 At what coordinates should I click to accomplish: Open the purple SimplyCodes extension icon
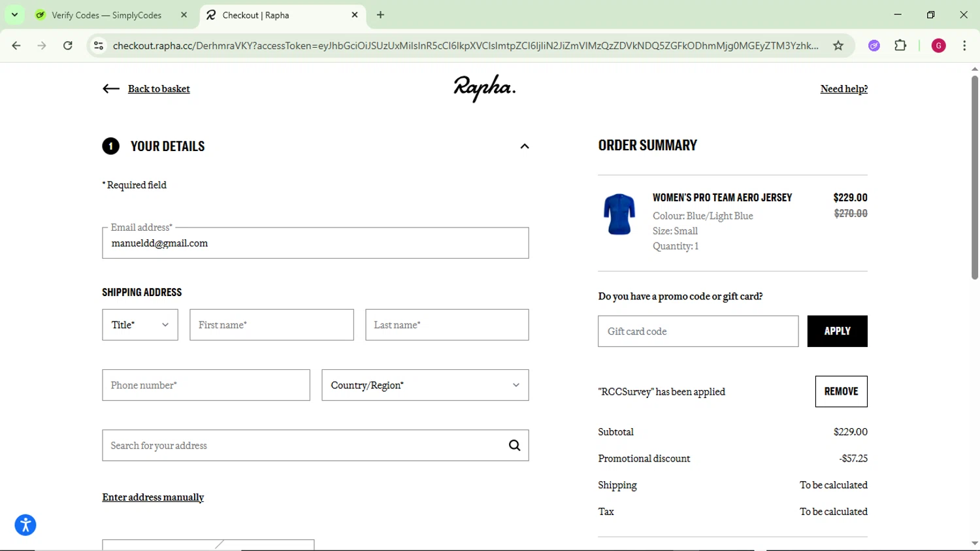pos(874,46)
